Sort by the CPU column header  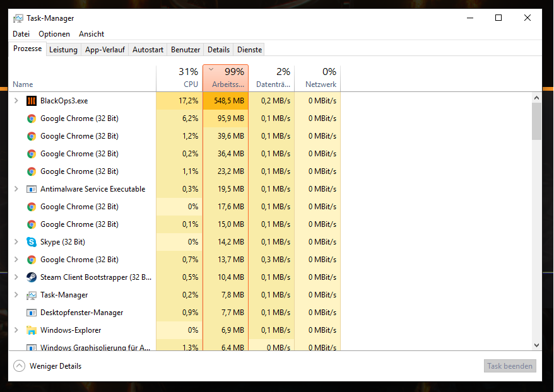click(179, 78)
